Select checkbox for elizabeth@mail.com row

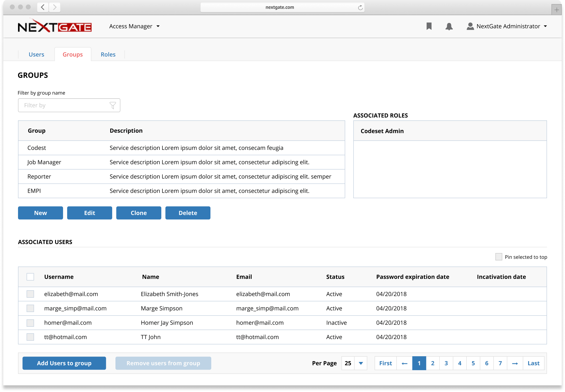(x=30, y=294)
